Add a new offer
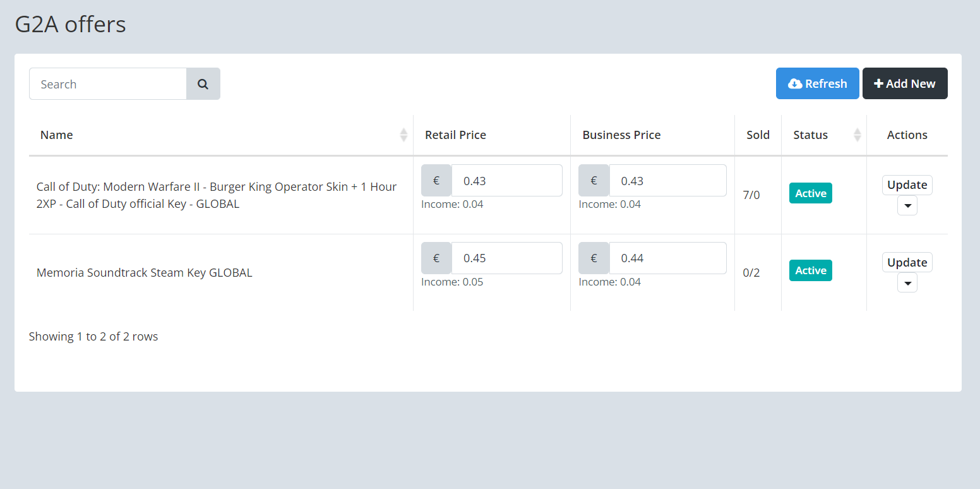980x489 pixels. pyautogui.click(x=904, y=83)
